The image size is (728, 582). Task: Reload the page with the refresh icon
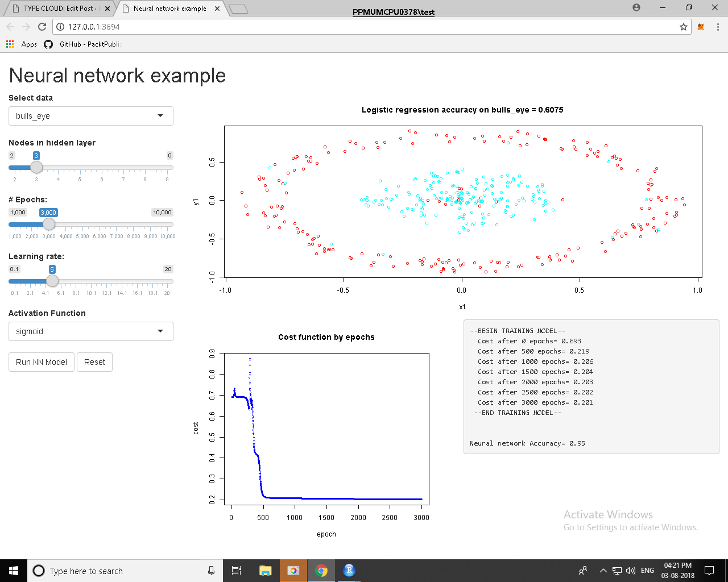click(x=42, y=27)
